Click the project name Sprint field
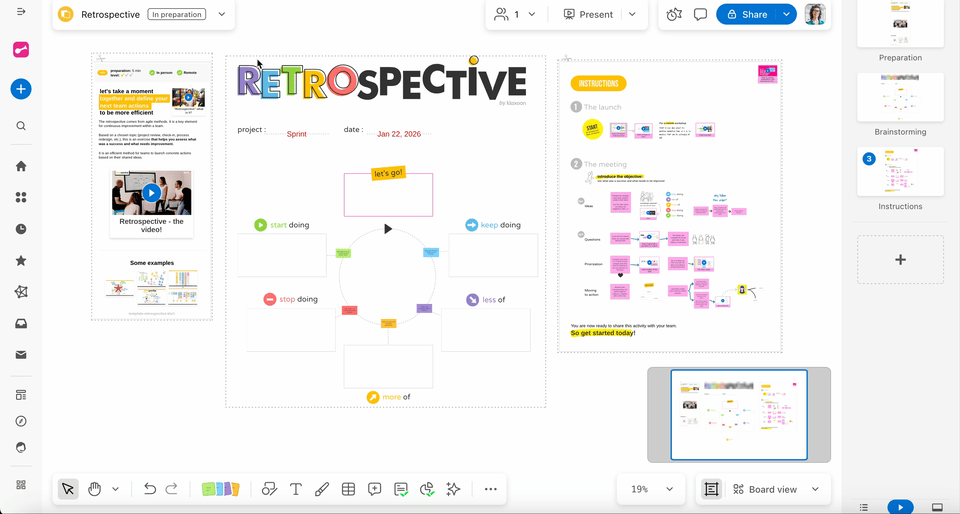 (x=297, y=133)
